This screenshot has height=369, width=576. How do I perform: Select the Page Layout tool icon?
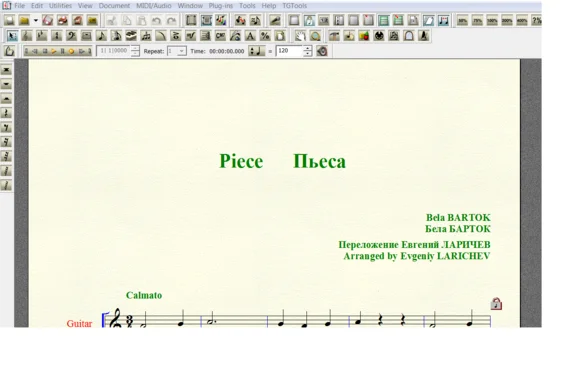pos(280,36)
